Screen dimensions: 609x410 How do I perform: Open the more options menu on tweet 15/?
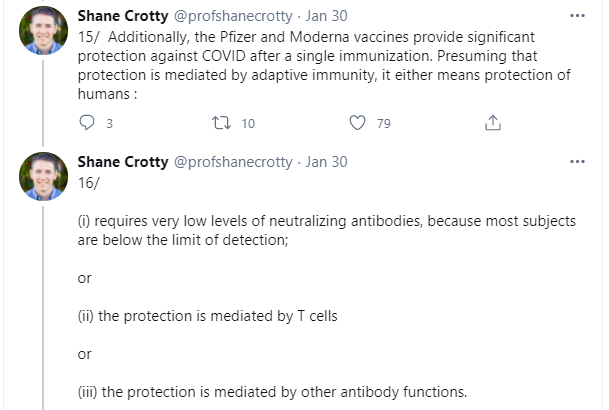click(x=578, y=17)
